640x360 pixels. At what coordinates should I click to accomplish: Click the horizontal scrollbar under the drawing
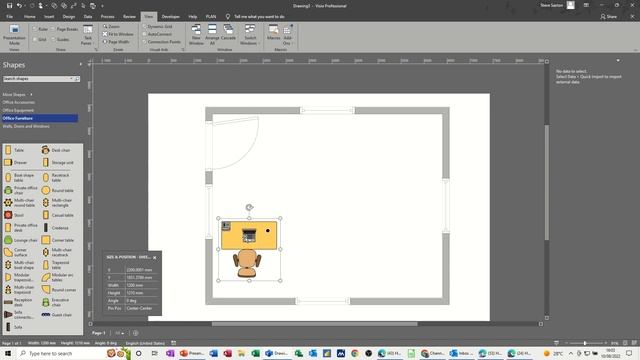(315, 324)
